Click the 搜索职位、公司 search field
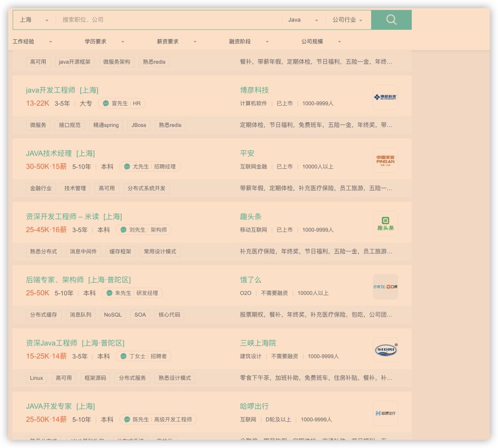This screenshot has width=498, height=448. click(168, 20)
